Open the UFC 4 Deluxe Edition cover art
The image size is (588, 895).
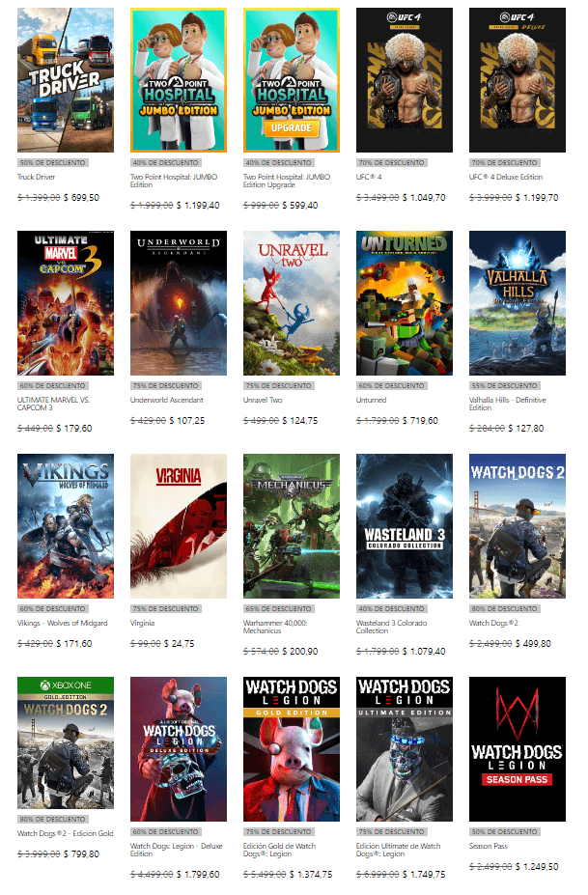pyautogui.click(x=518, y=80)
